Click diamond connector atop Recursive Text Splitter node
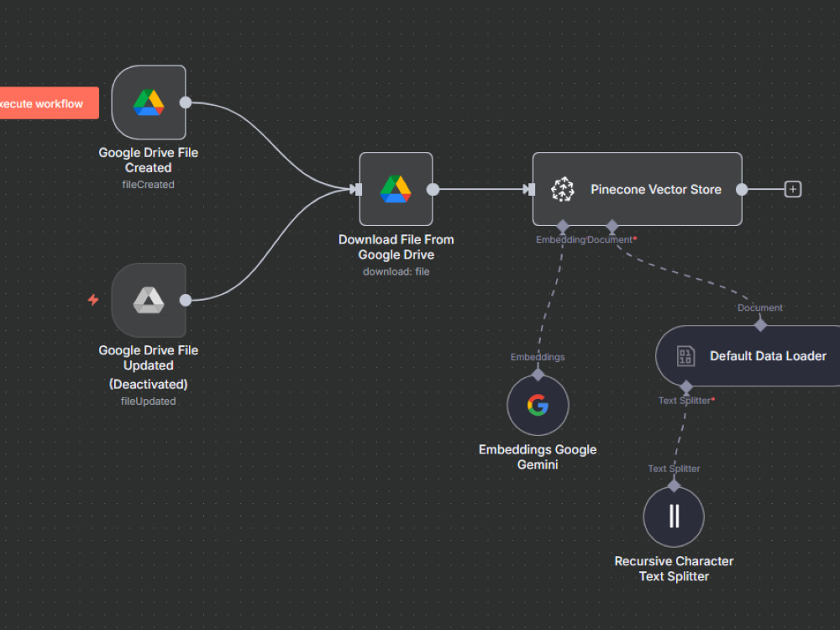Screen dimensions: 840x630 pyautogui.click(x=674, y=486)
